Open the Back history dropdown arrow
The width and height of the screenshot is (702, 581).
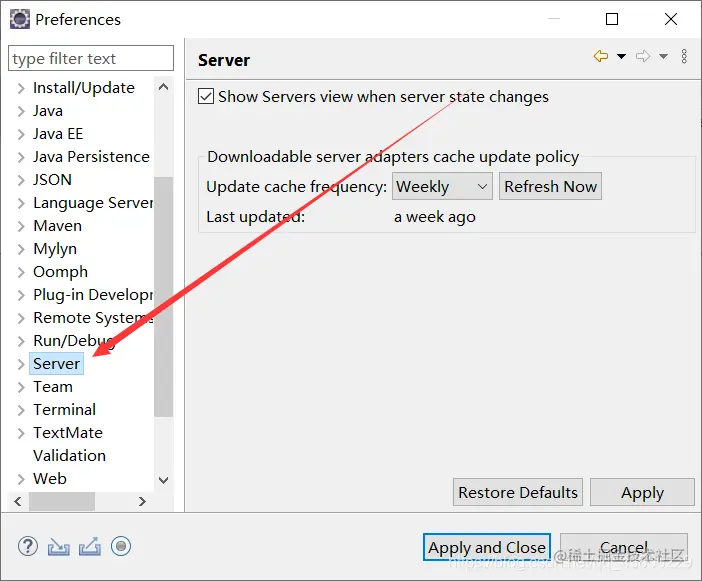pyautogui.click(x=621, y=56)
